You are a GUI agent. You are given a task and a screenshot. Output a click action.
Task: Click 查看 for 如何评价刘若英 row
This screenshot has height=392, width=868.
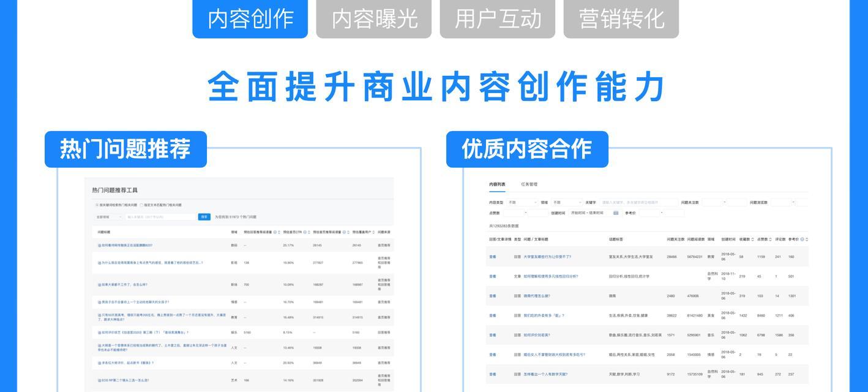pos(493,335)
